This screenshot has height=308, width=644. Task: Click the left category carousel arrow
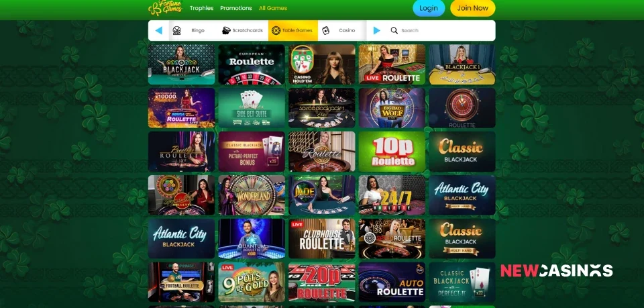159,30
